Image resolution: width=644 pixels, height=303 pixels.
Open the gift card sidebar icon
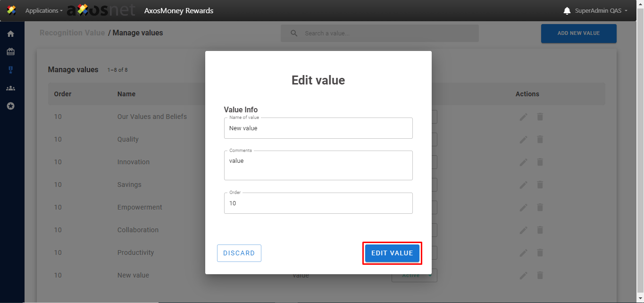click(x=10, y=52)
